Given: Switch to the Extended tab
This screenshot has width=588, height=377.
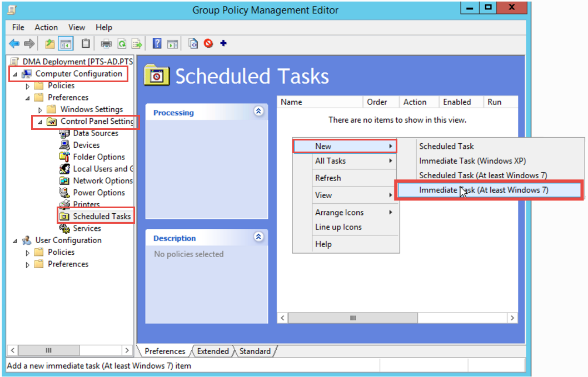Looking at the screenshot, I should coord(213,351).
